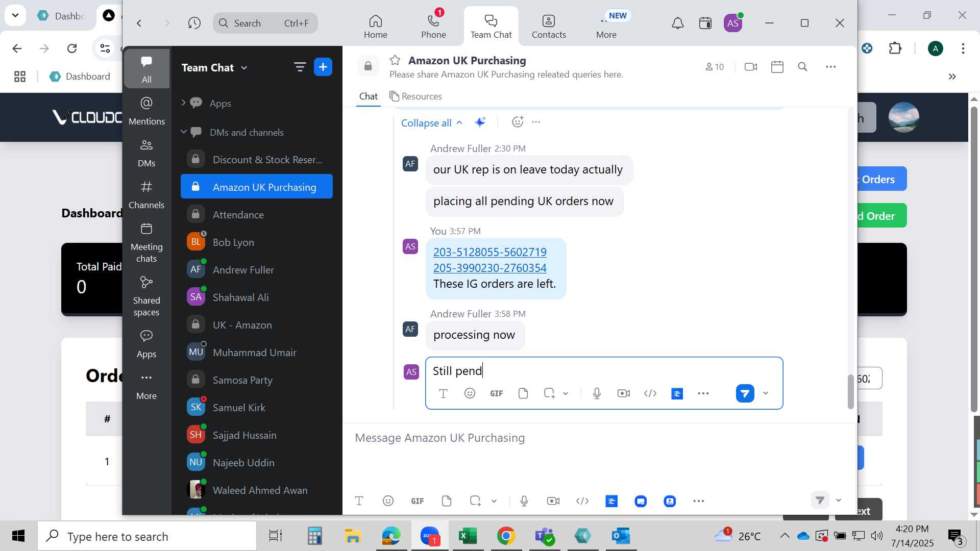Schedule meeting via header calendar icon
Image resolution: width=980 pixels, height=551 pixels.
click(x=777, y=67)
